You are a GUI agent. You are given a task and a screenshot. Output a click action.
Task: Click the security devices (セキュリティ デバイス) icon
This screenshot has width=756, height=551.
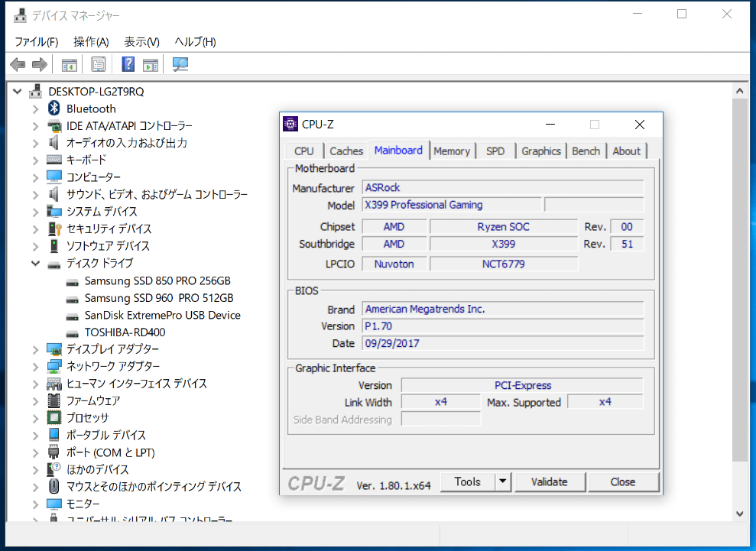(x=54, y=229)
